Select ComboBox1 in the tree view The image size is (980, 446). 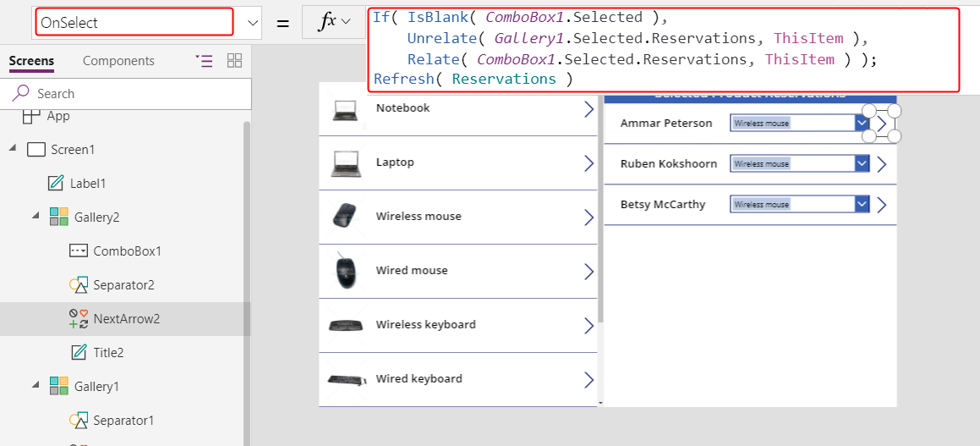pyautogui.click(x=127, y=251)
